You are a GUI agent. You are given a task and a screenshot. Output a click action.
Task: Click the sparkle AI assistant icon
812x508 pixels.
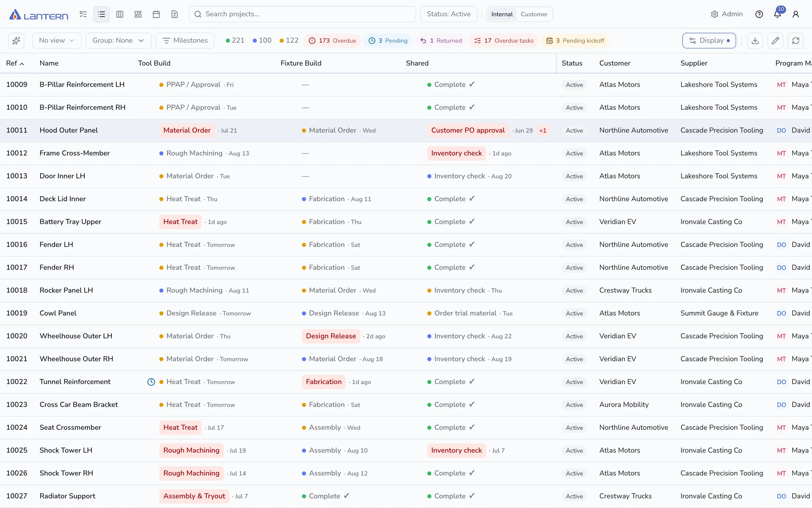coord(16,41)
